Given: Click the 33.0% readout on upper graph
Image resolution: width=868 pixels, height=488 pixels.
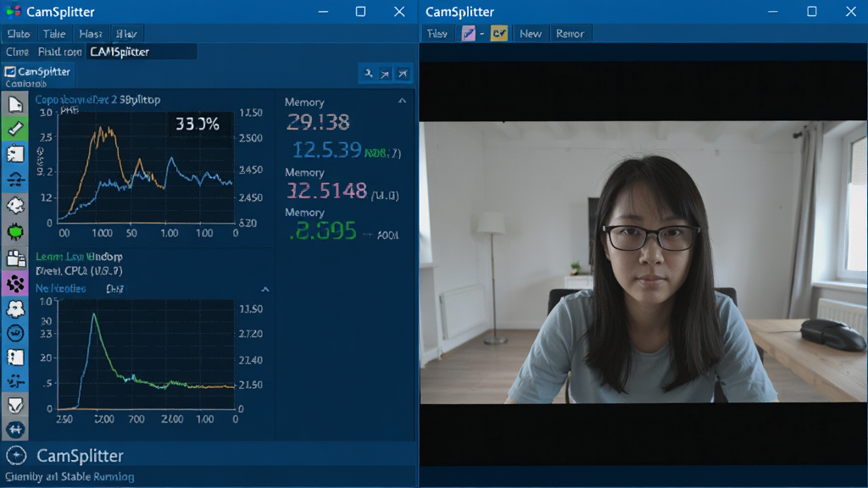Looking at the screenshot, I should click(197, 124).
